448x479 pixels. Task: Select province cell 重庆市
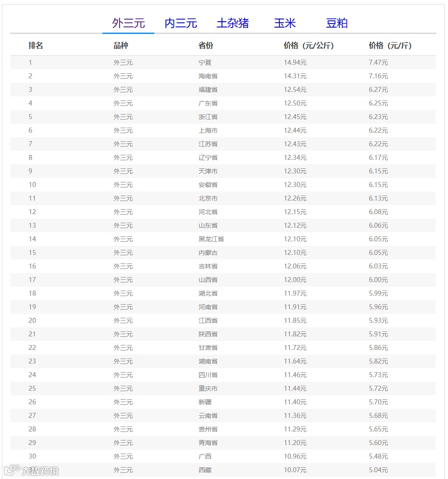[x=208, y=388]
